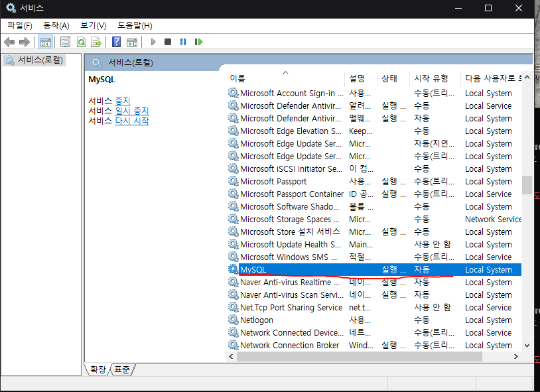Click ID 공... description of Passport Container
The image size is (540, 392).
point(361,194)
